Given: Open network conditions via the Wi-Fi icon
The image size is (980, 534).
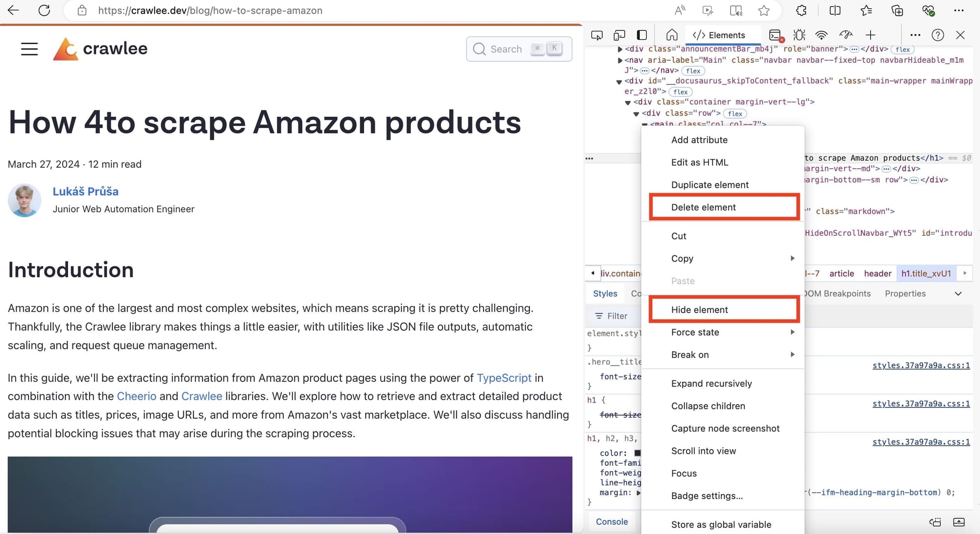Looking at the screenshot, I should tap(821, 35).
